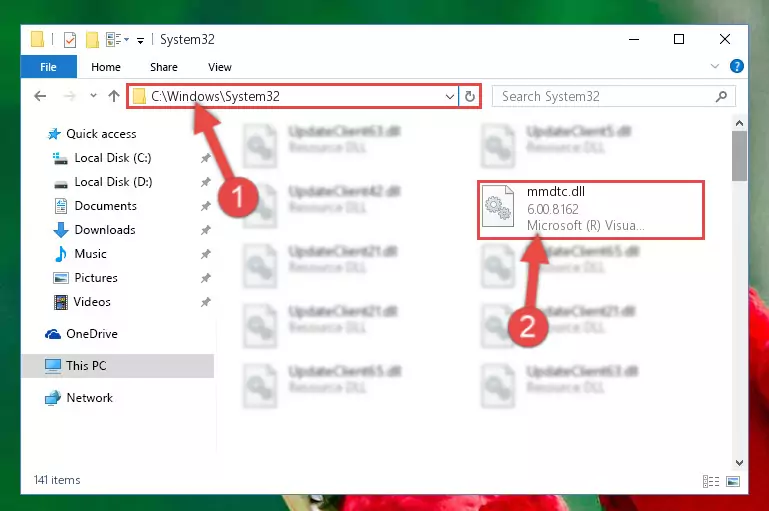Minimize the System32 window
The height and width of the screenshot is (511, 769).
[634, 39]
